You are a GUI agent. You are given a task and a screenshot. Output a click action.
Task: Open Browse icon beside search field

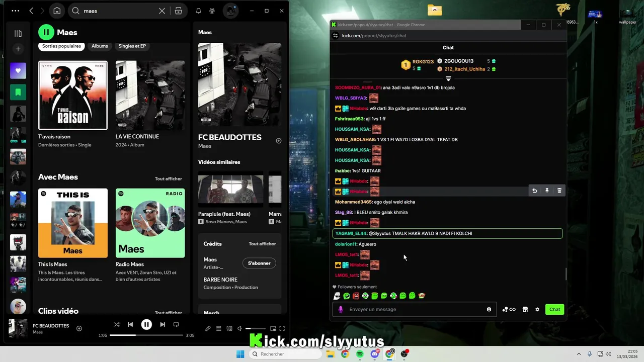click(178, 11)
